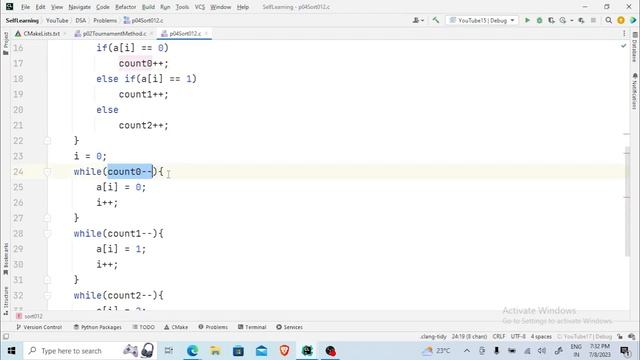Click the editor vertical scrollbar

tap(627, 202)
